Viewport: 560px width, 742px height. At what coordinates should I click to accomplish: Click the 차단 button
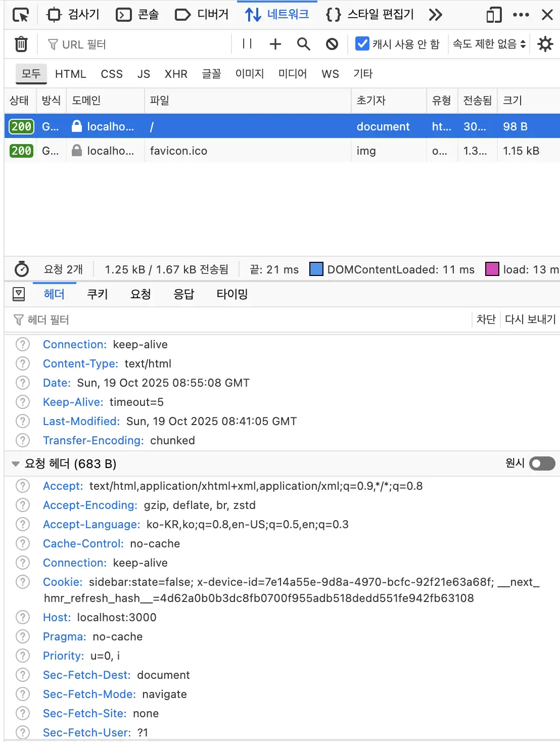[x=486, y=319]
